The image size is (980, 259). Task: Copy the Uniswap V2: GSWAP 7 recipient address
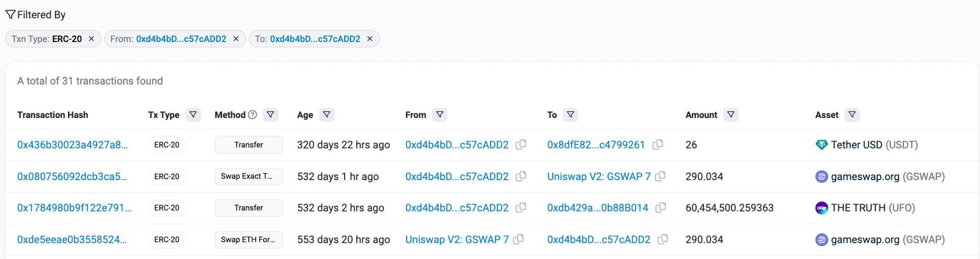click(x=660, y=176)
